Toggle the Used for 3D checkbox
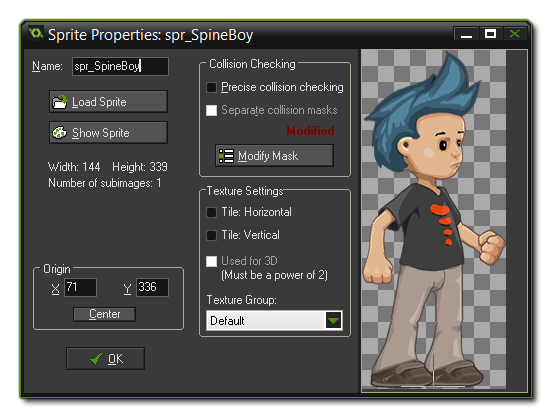Image resolution: width=552 pixels, height=418 pixels. tap(212, 261)
